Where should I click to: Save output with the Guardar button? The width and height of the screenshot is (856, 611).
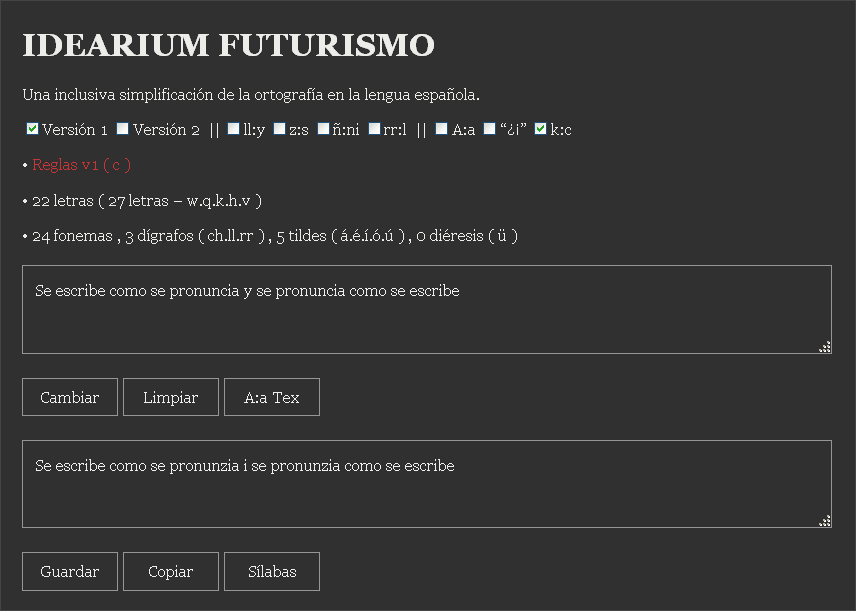69,571
